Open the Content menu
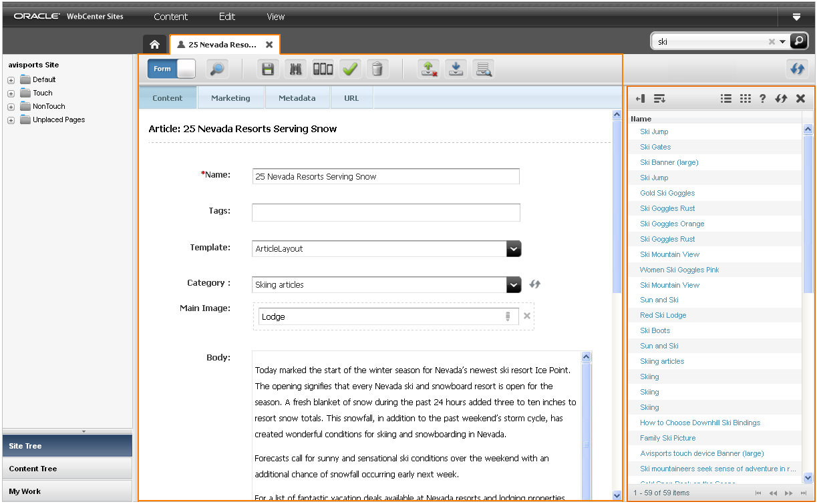Image resolution: width=817 pixels, height=504 pixels. 170,17
